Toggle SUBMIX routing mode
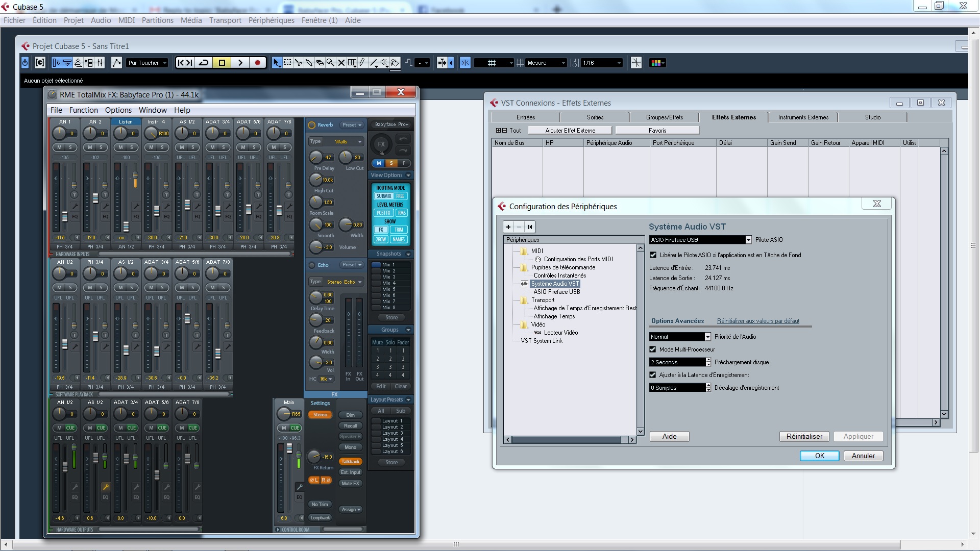 click(x=384, y=196)
